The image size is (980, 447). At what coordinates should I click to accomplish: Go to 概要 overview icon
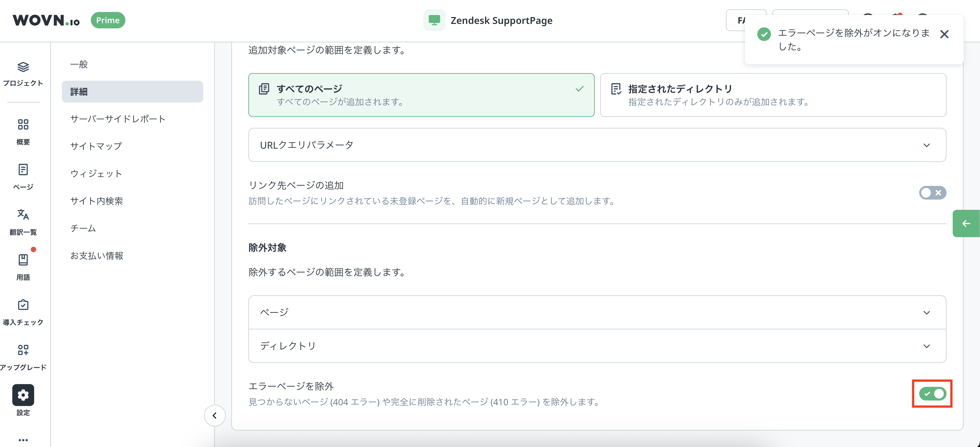23,125
